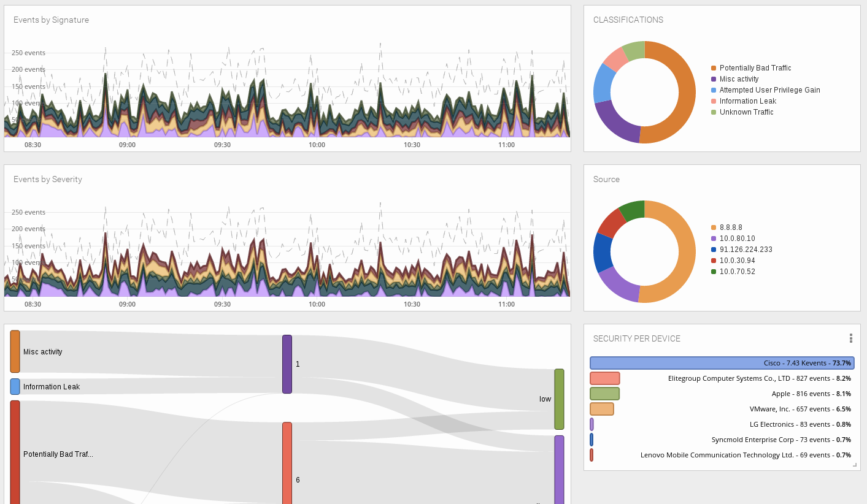867x504 pixels.
Task: Click the blue segment of Source donut
Action: coord(602,253)
